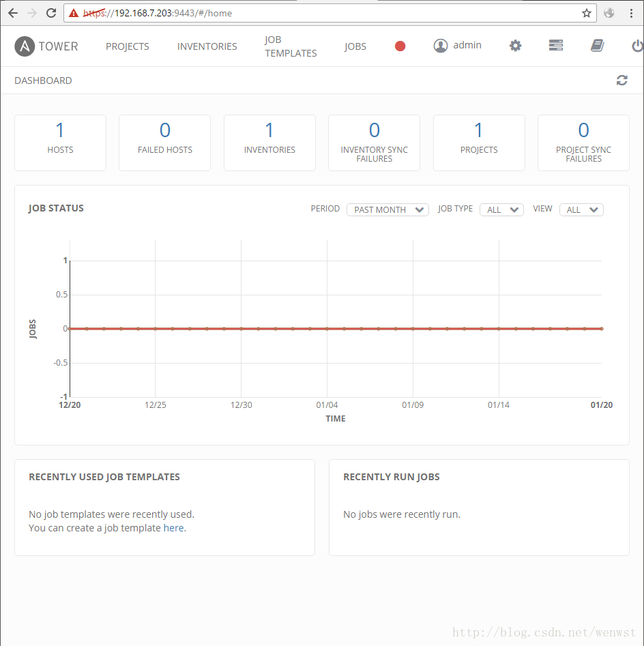Click the admin username link
The image size is (644, 646).
(x=467, y=45)
